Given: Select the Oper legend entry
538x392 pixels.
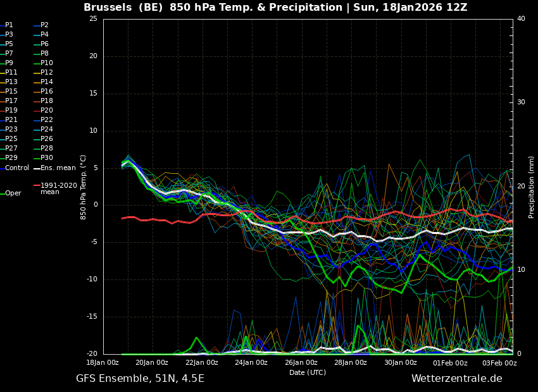Looking at the screenshot, I should pos(13,193).
